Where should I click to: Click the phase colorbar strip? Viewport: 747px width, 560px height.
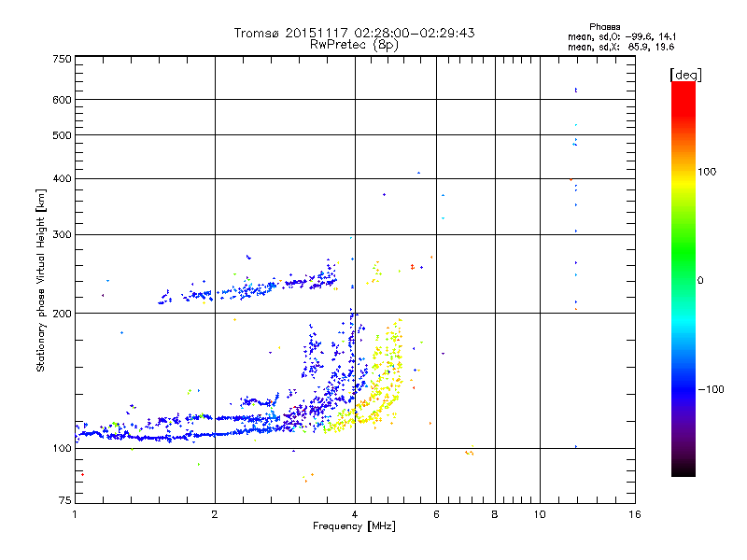coord(684,278)
